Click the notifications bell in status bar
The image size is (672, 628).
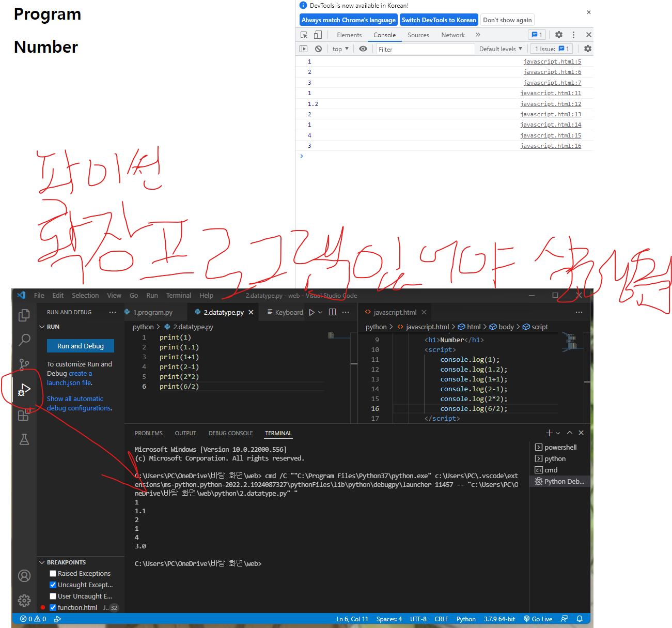(x=580, y=619)
